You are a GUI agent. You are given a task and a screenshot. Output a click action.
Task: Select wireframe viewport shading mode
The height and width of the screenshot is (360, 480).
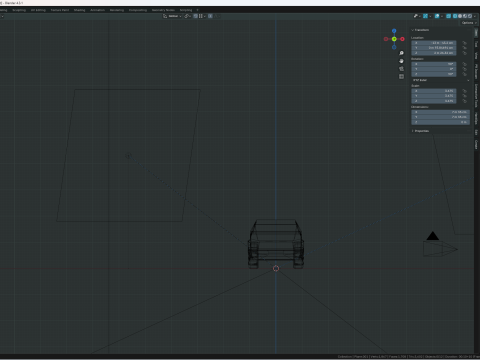point(455,16)
